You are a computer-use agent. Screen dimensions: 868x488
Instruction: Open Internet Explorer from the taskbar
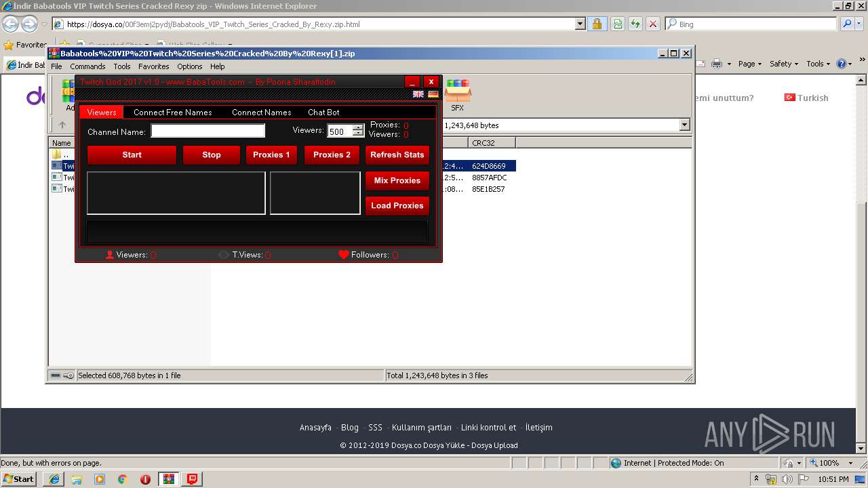[54, 479]
